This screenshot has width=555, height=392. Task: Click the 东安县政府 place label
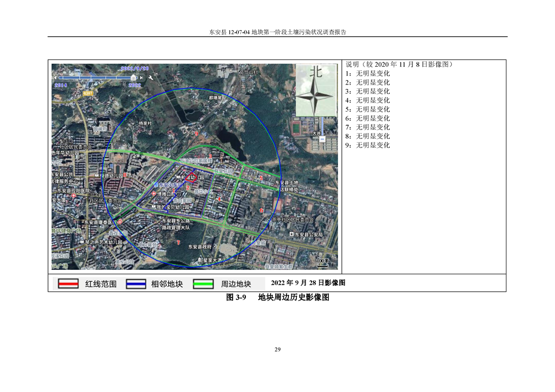click(199, 246)
